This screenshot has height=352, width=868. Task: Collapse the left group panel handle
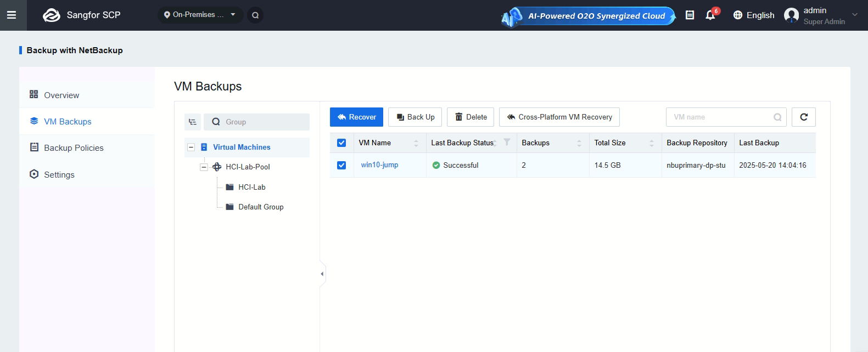pyautogui.click(x=322, y=274)
